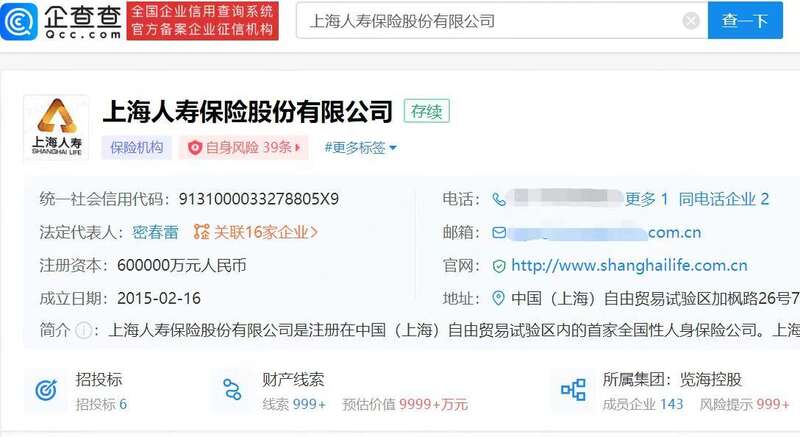This screenshot has height=437, width=800.
Task: Expand the 更多标签 dropdown
Action: 360,147
